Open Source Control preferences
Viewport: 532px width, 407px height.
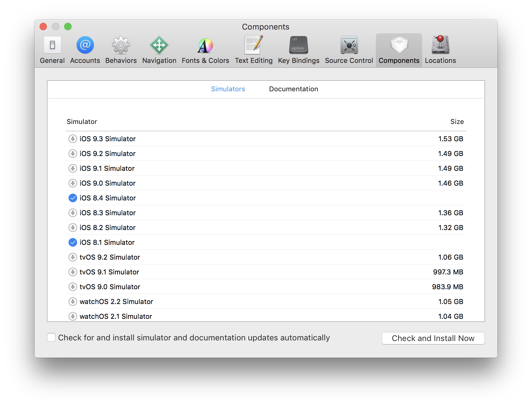coord(349,50)
